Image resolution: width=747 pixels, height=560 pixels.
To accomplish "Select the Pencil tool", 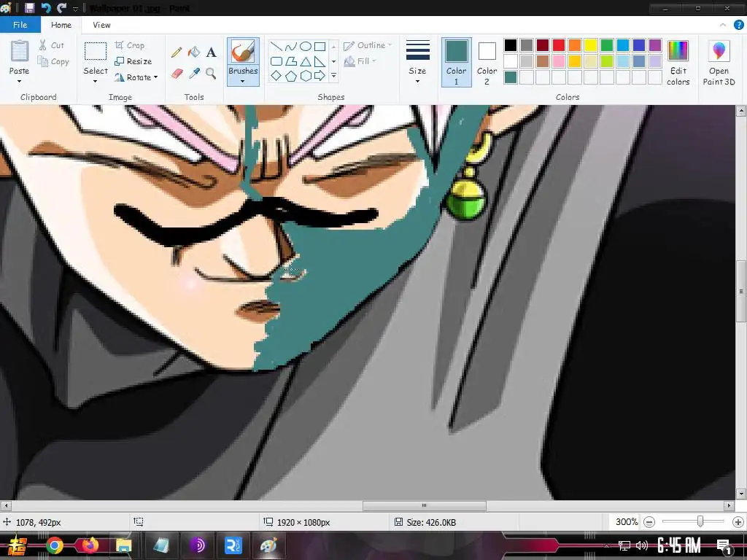I will 177,52.
